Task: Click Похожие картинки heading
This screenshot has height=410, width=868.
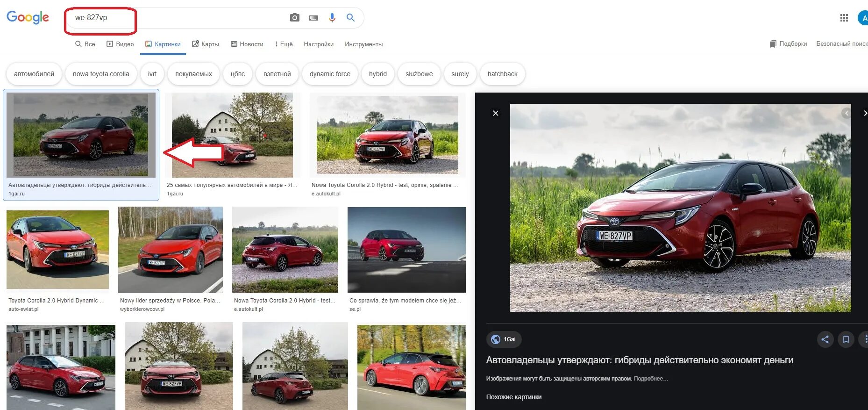Action: pyautogui.click(x=514, y=397)
